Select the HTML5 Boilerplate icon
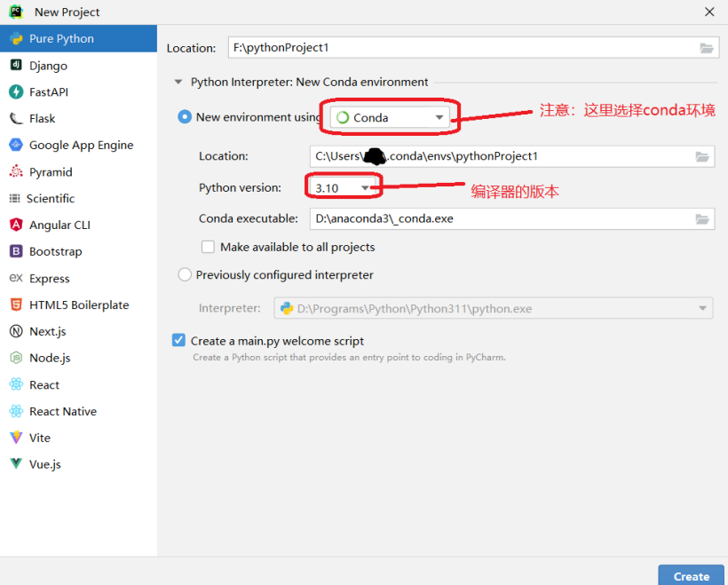The height and width of the screenshot is (585, 728). pyautogui.click(x=15, y=305)
